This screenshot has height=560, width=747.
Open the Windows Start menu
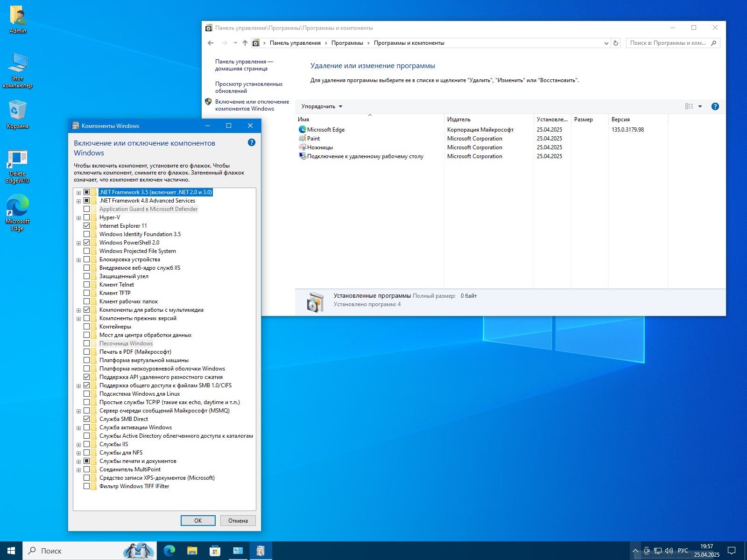click(x=11, y=551)
